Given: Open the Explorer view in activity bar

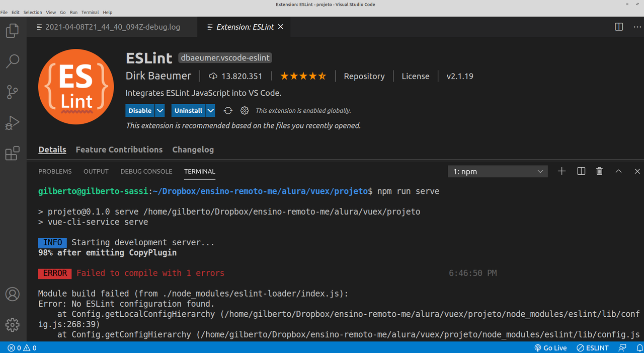Looking at the screenshot, I should click(x=12, y=31).
